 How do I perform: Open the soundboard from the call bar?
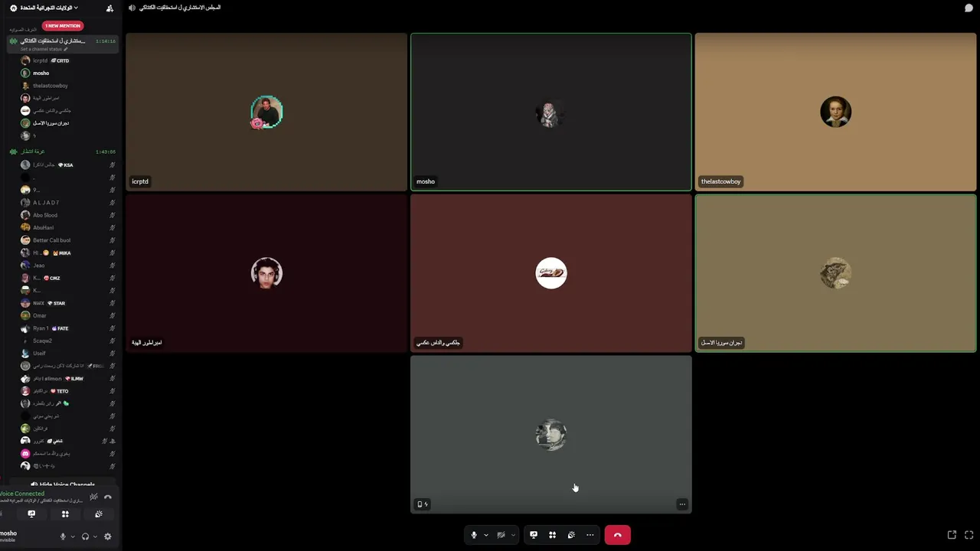coord(571,535)
